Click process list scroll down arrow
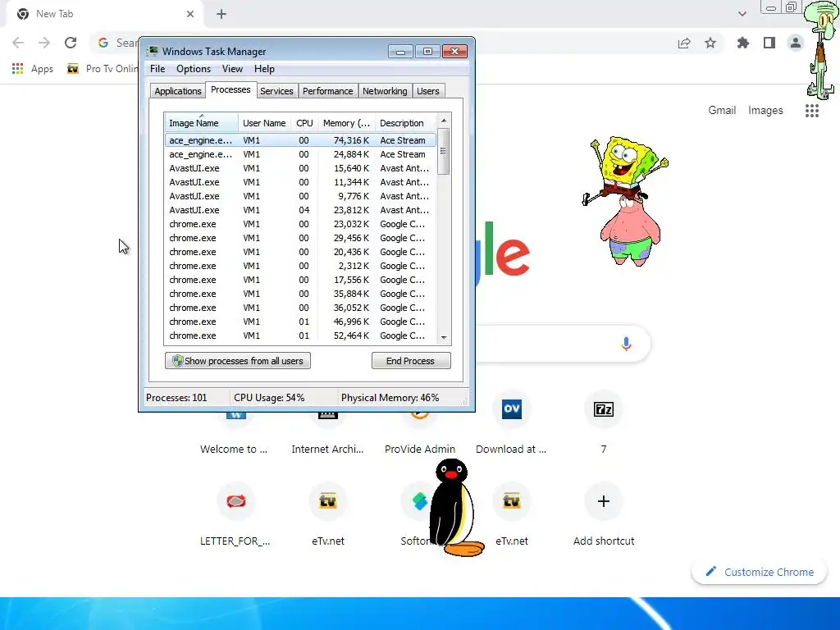 (x=444, y=337)
